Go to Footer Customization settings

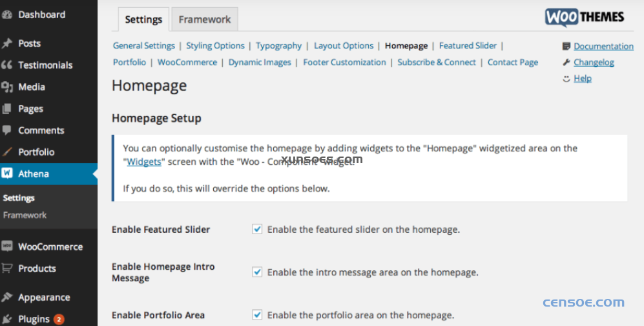tap(344, 63)
